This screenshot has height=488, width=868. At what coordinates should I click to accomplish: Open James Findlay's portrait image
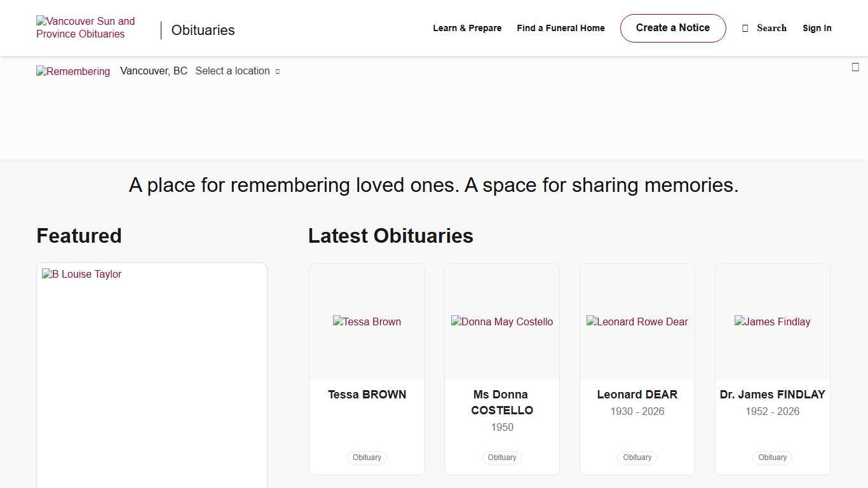coord(772,322)
